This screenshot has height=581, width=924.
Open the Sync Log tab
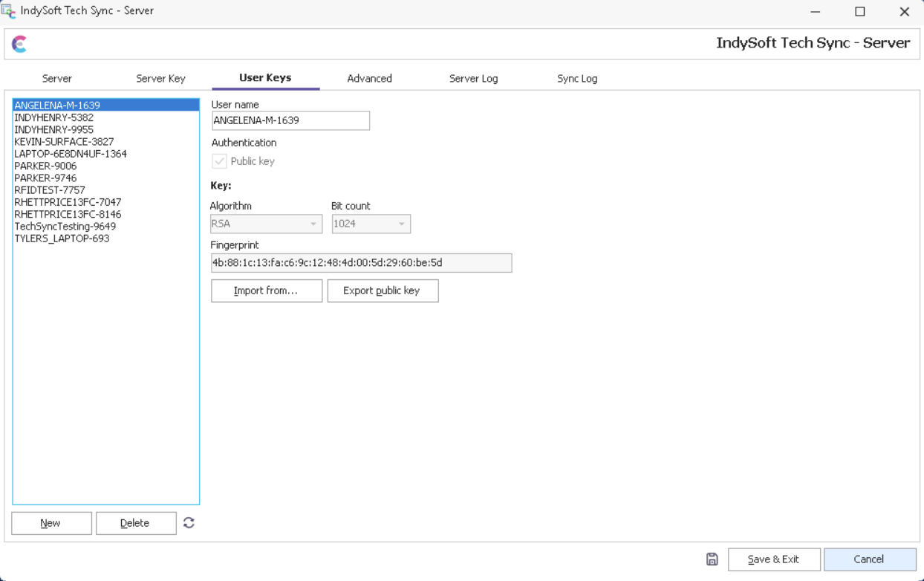(x=577, y=78)
